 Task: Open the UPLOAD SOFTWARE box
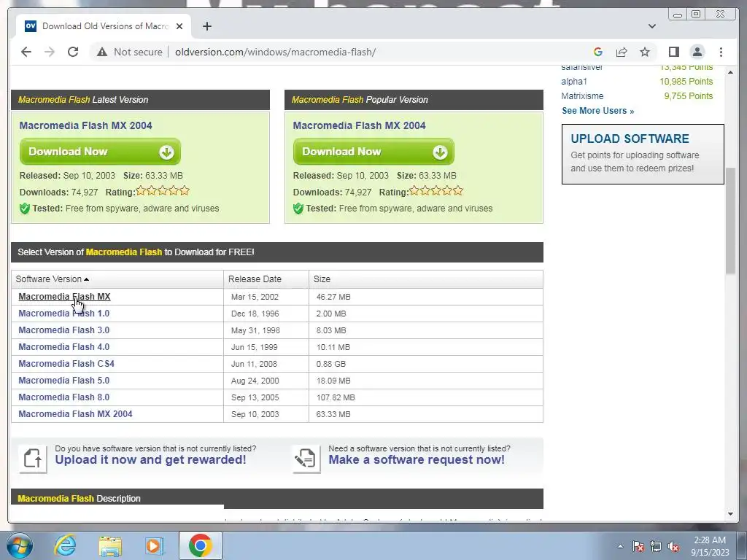click(x=643, y=154)
